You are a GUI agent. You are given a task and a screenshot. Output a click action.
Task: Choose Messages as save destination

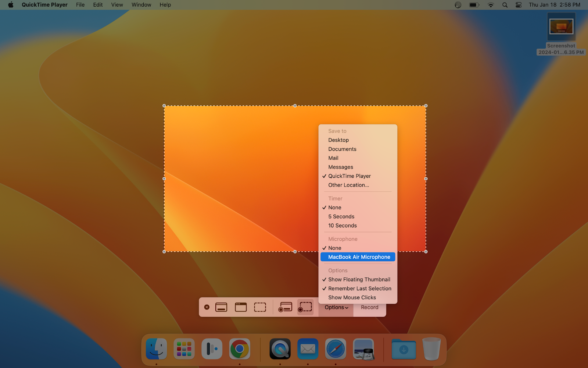click(358, 167)
